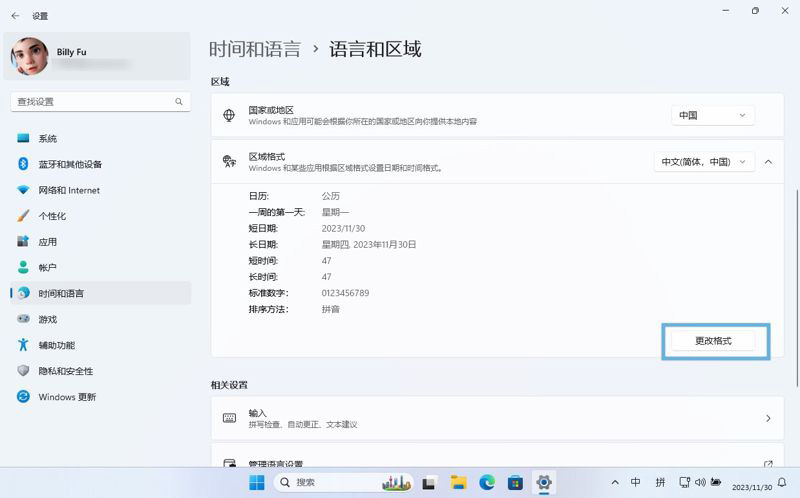Go to 个性化 personalization settings
Image resolution: width=800 pixels, height=498 pixels.
click(52, 216)
